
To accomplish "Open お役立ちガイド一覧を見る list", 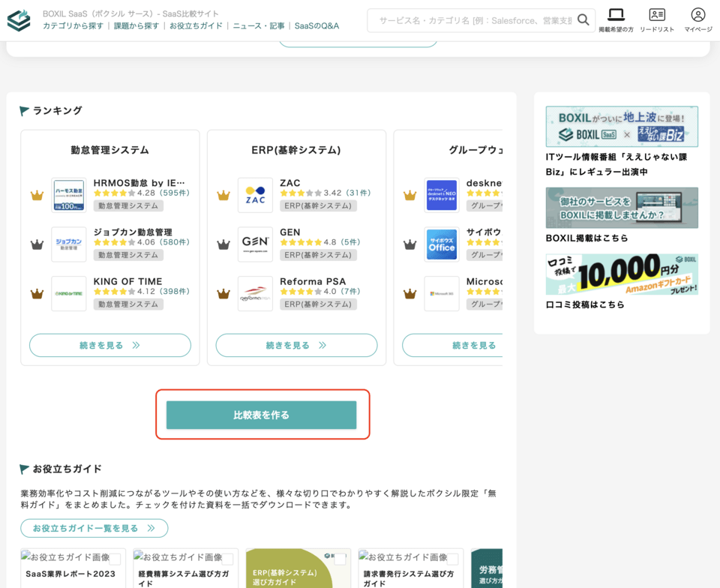I will pos(94,528).
